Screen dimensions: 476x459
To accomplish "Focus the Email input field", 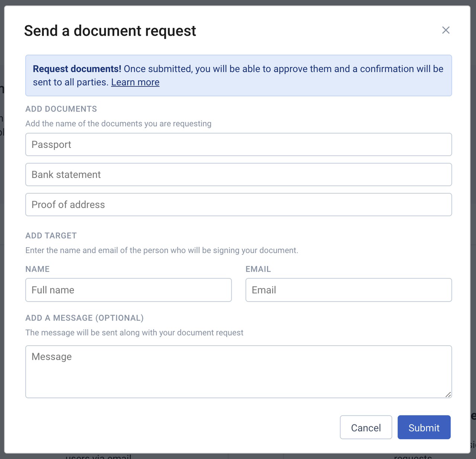I will coord(348,290).
